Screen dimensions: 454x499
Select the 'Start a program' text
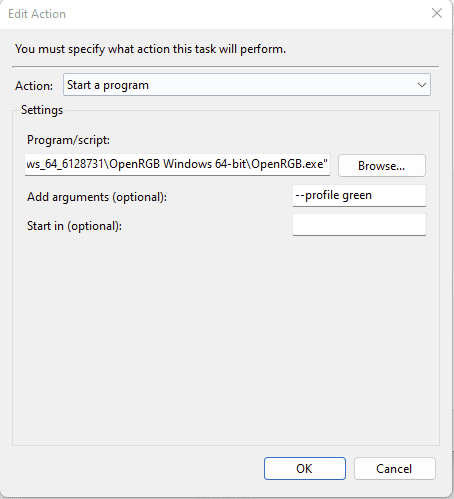108,85
